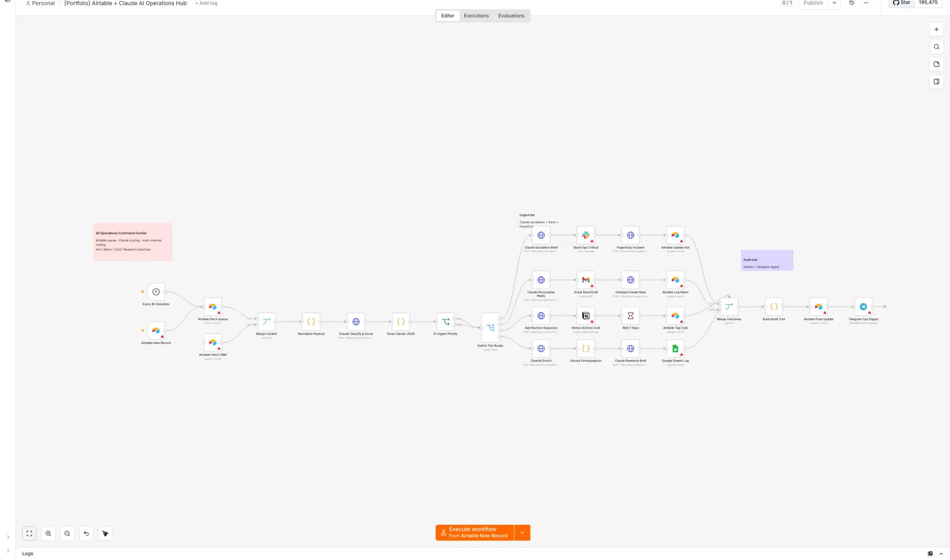The image size is (950, 560).
Task: Zoom out on the canvas
Action: 67,533
